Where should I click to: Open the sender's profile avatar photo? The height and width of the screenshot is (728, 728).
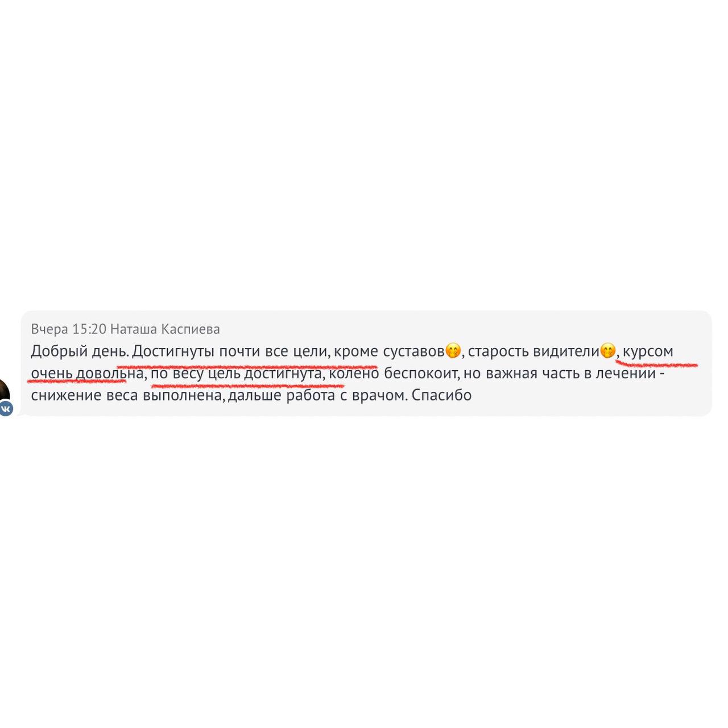(5, 392)
